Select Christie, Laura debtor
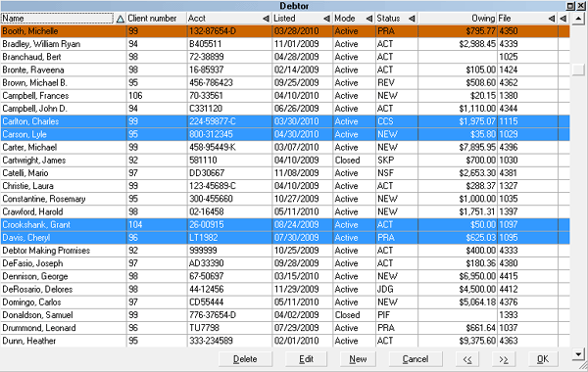The image size is (588, 372). pyautogui.click(x=285, y=186)
